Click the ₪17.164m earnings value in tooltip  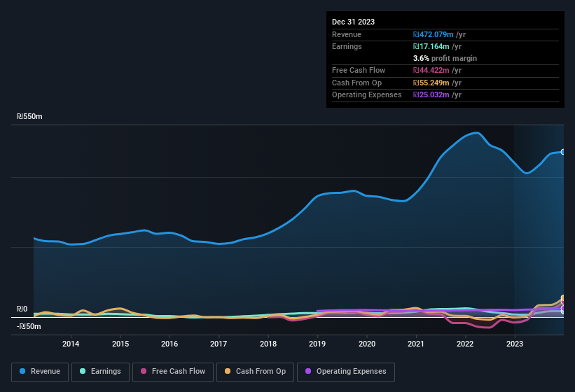[431, 46]
